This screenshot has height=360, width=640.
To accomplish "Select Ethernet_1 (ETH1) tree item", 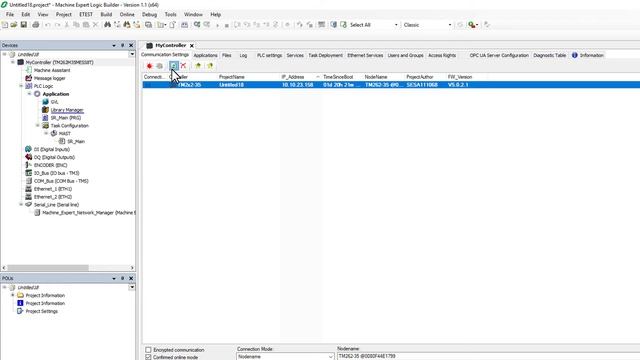I will point(53,189).
